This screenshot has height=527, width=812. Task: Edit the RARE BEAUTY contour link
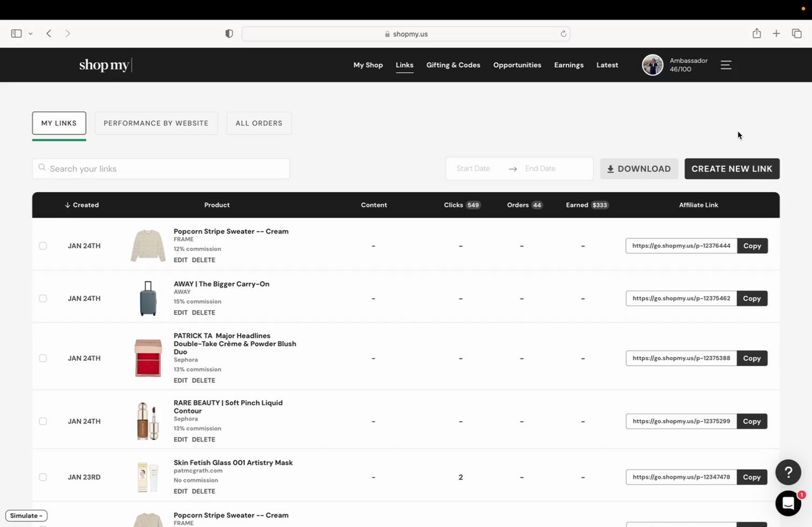pos(181,439)
